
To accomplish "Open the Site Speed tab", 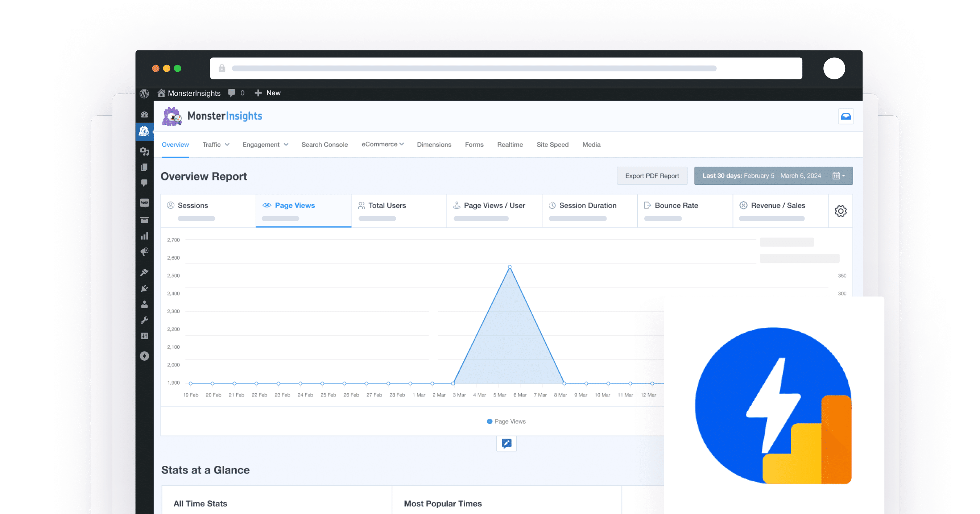I will tap(553, 145).
